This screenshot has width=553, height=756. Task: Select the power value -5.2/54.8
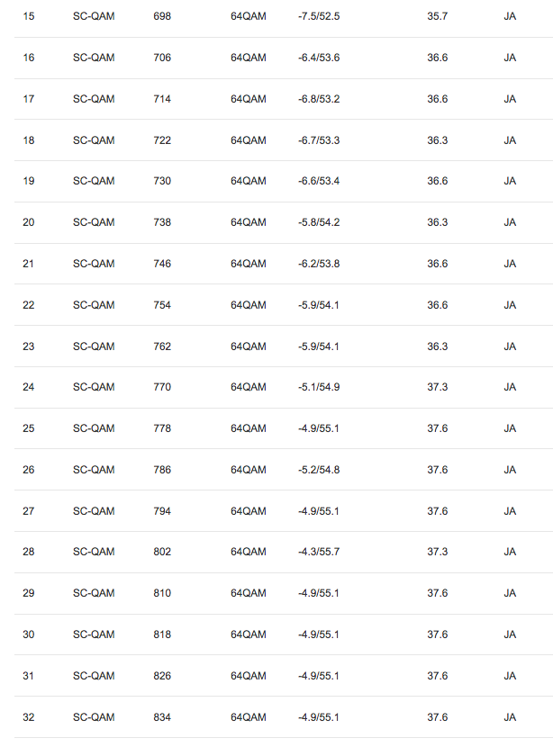click(318, 470)
